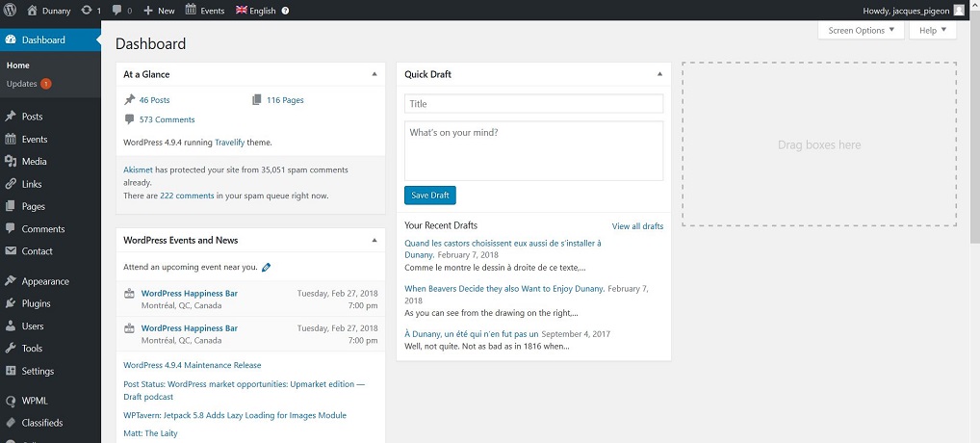This screenshot has height=443, width=980.
Task: Expand the Screen Options dropdown
Action: tap(861, 31)
